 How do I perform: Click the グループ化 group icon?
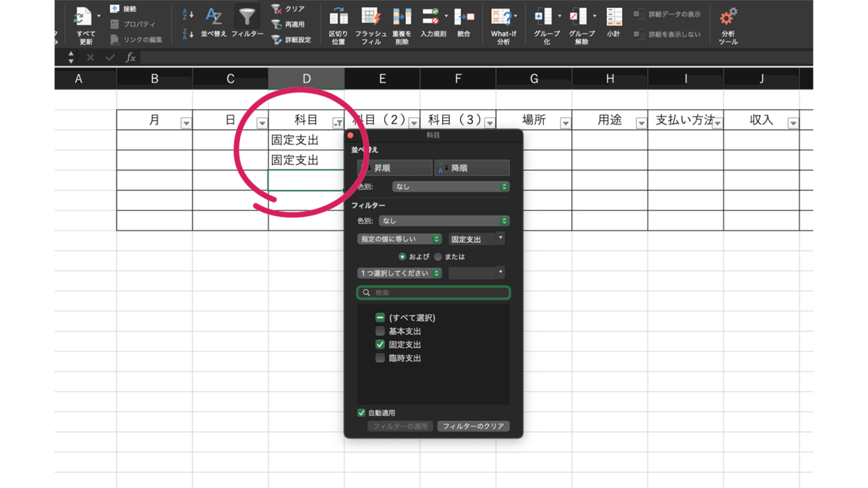point(544,17)
